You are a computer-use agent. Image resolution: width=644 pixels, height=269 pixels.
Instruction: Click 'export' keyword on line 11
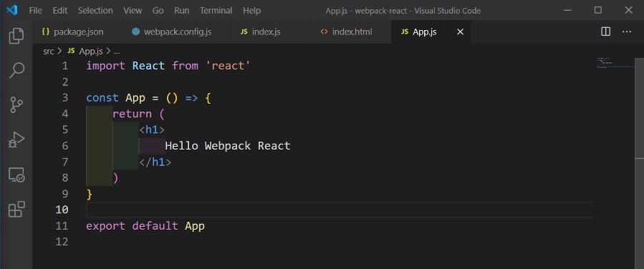[105, 225]
